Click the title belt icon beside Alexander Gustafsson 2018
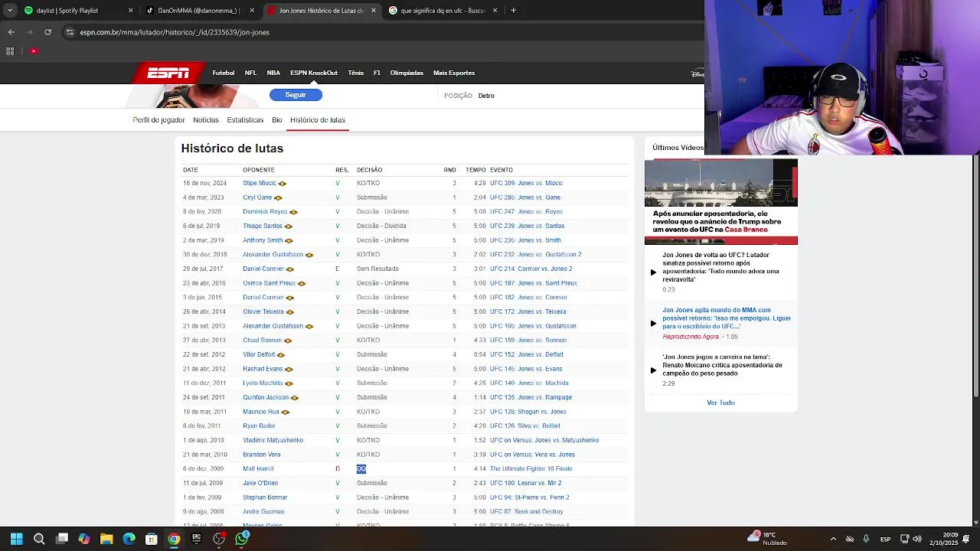This screenshot has width=980, height=551. pos(309,255)
